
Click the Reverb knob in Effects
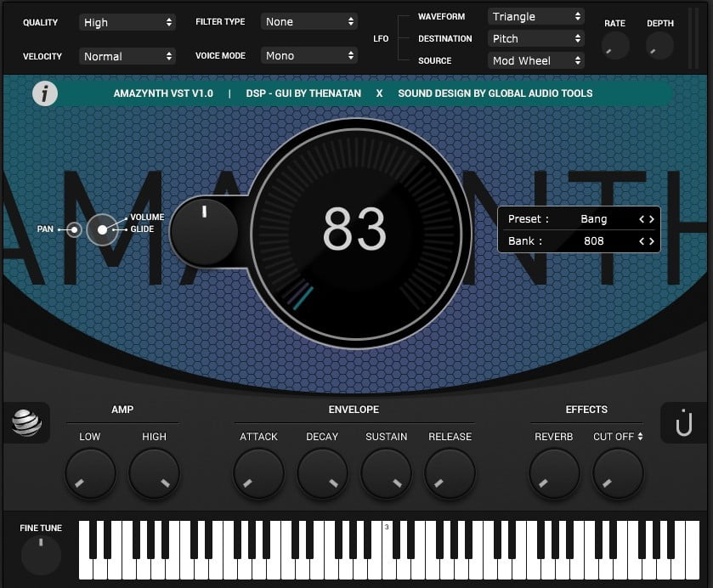[554, 473]
